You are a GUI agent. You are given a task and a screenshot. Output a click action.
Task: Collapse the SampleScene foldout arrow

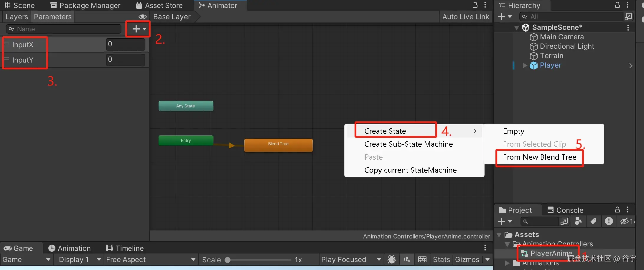[x=516, y=28]
